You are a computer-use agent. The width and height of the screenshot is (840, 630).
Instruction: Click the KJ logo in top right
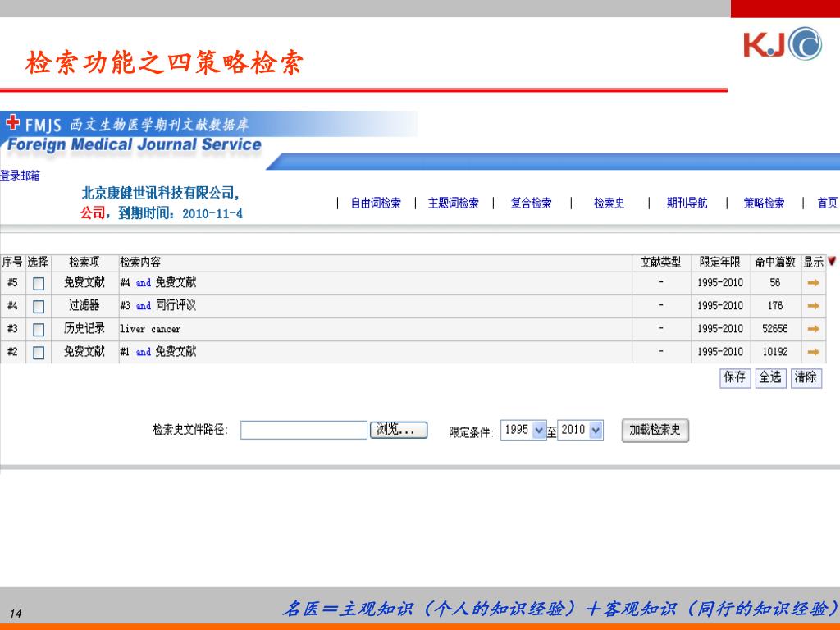[782, 43]
